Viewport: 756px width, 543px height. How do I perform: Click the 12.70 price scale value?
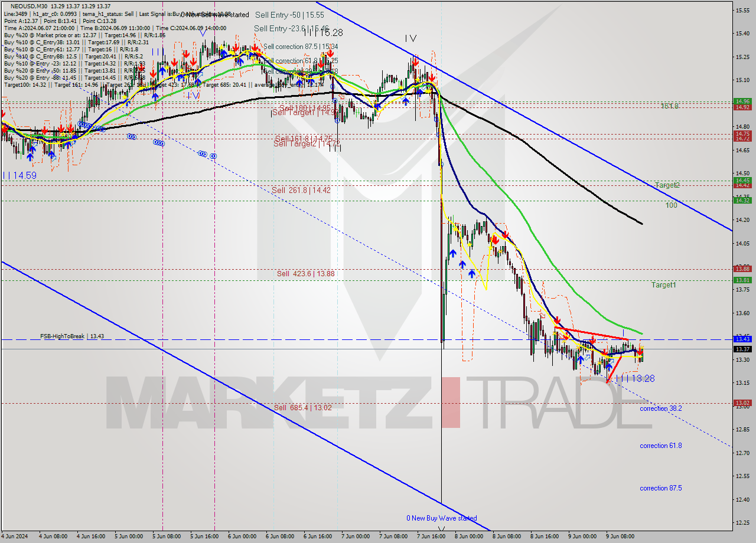coord(742,453)
